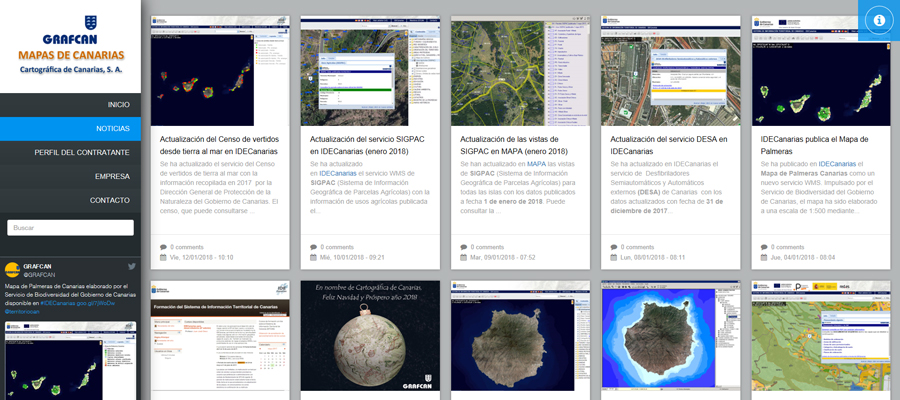
Task: Open the GRAFCAN Mapas de Canarias logo
Action: [71, 44]
